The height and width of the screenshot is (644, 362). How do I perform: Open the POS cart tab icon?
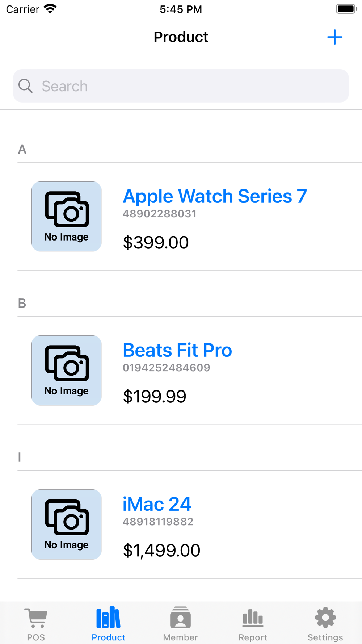point(36,618)
